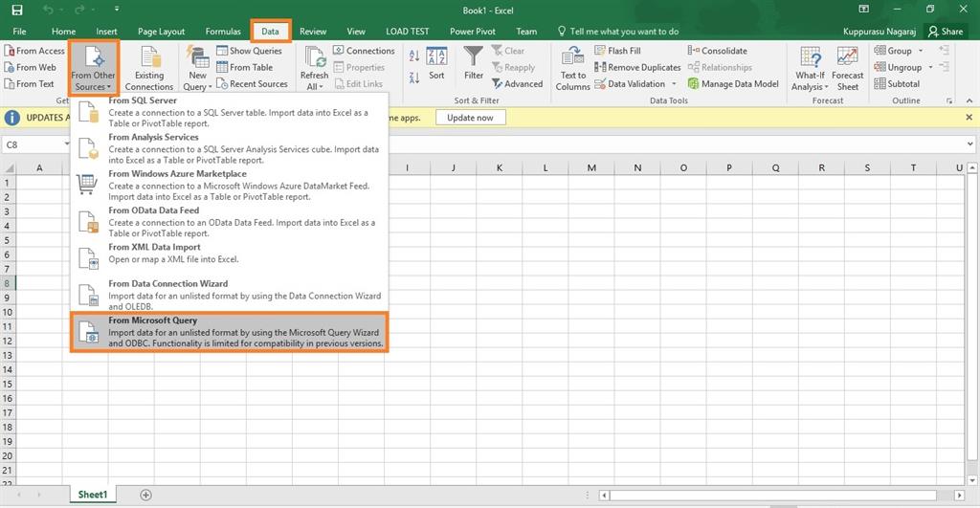980x508 pixels.
Task: Switch to the Formulas tab
Action: click(222, 32)
